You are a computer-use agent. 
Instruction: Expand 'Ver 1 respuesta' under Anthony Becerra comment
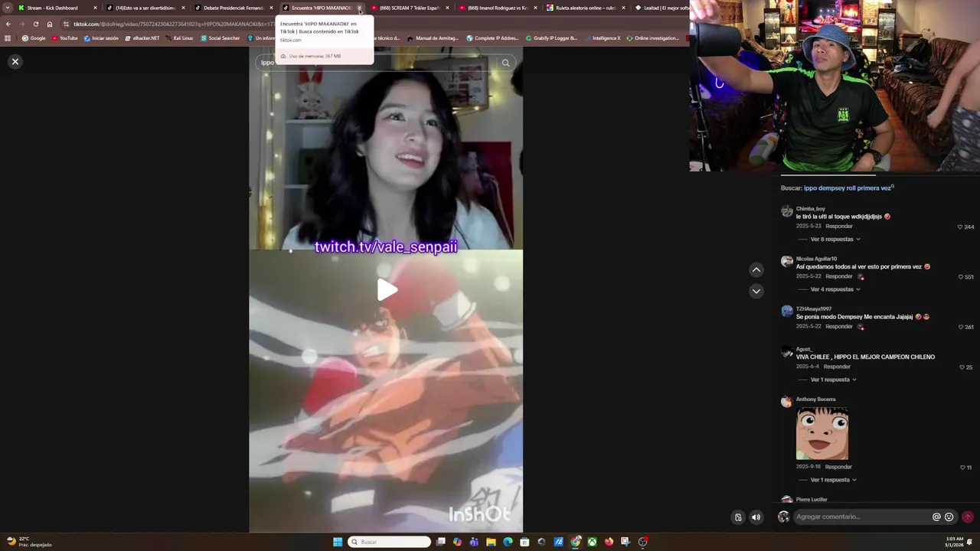[x=834, y=480]
